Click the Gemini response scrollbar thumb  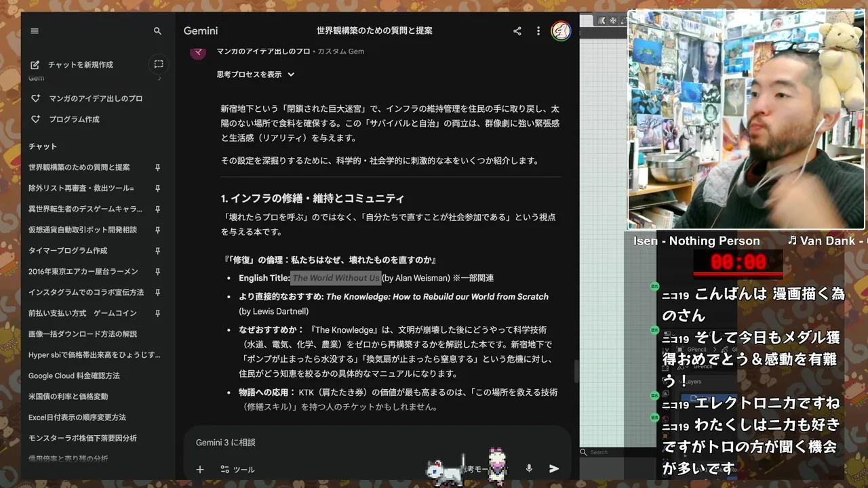(576, 371)
